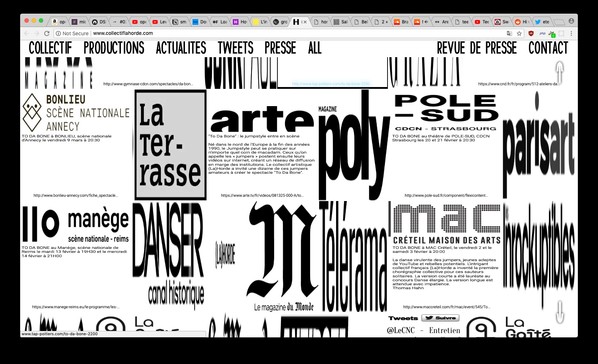Click the poly magazine logo

click(354, 145)
